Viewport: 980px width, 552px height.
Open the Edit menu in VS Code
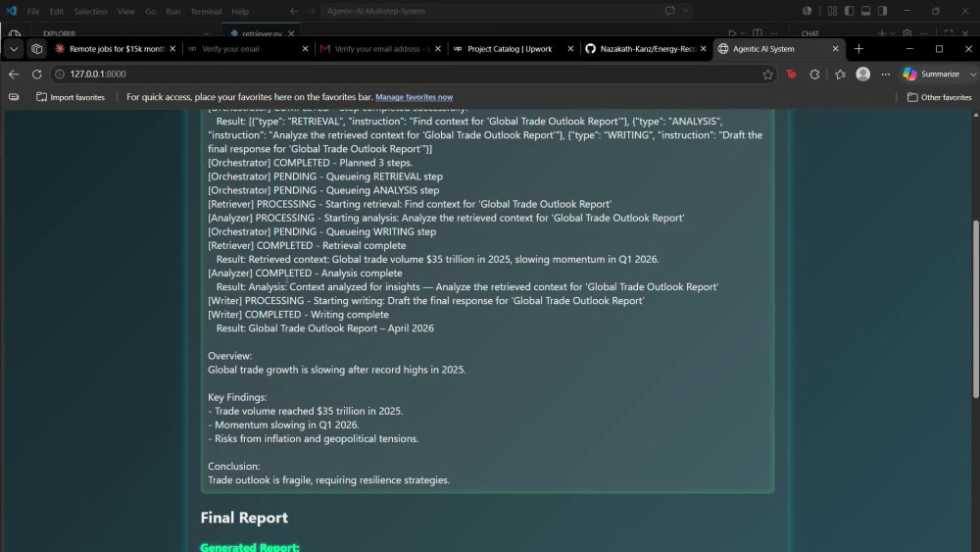pos(56,11)
